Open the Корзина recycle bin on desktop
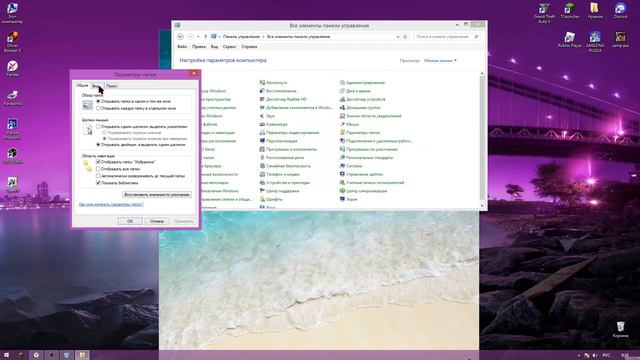The width and height of the screenshot is (640, 360). point(620,329)
